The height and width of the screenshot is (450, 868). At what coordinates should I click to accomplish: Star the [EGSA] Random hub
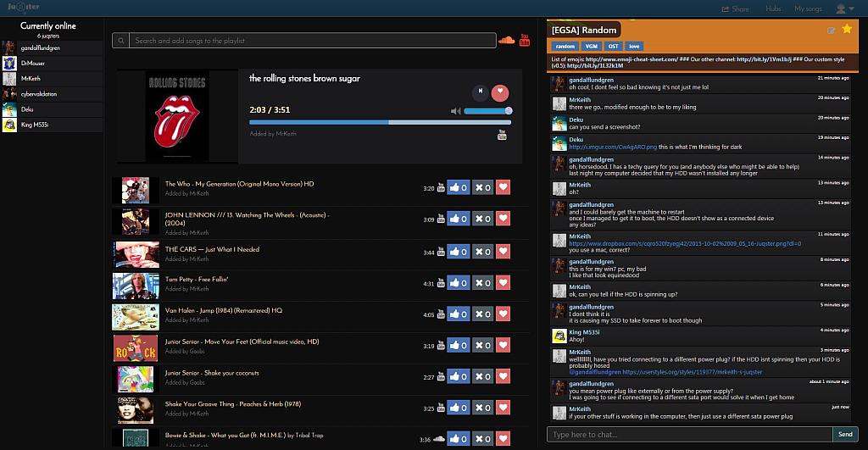[847, 29]
